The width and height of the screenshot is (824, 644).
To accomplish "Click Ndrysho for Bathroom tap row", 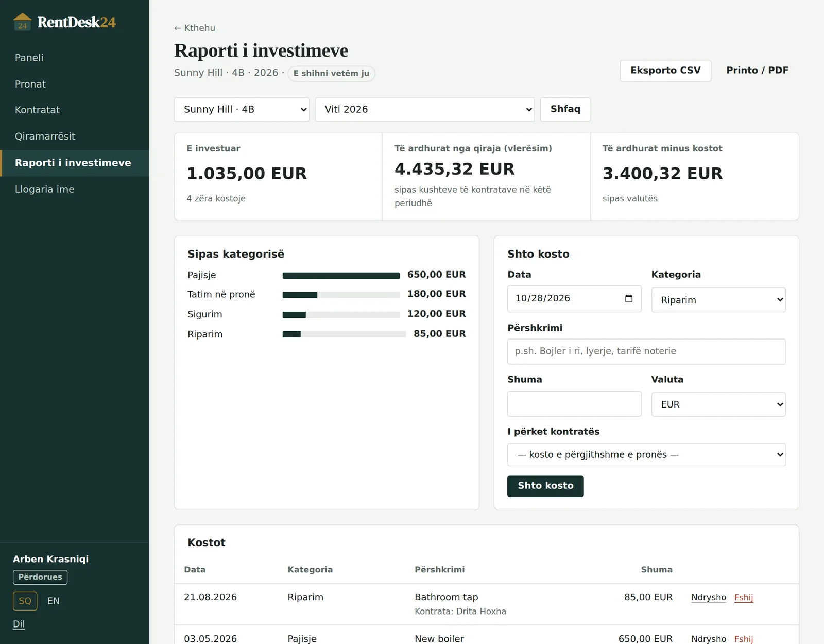I will (x=709, y=597).
